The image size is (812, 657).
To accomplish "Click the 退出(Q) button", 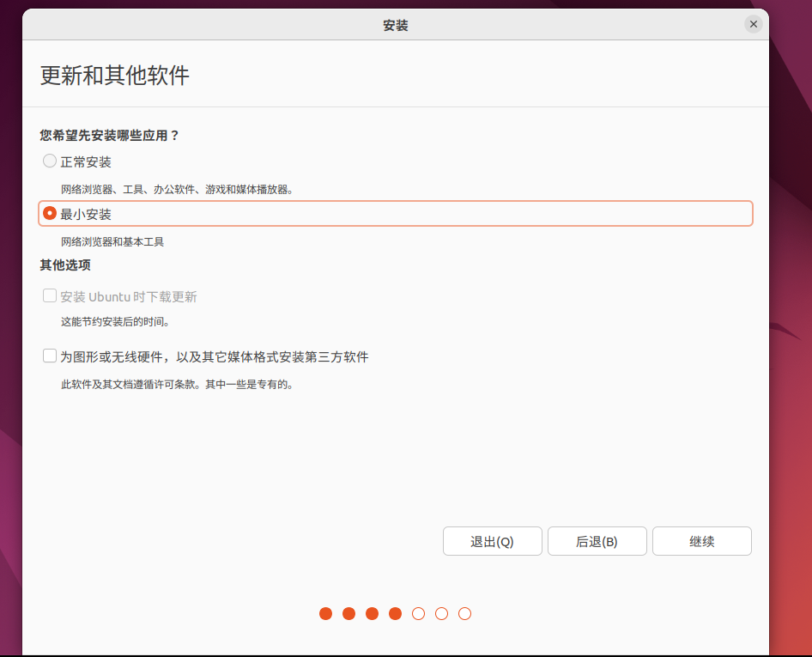I will point(492,541).
